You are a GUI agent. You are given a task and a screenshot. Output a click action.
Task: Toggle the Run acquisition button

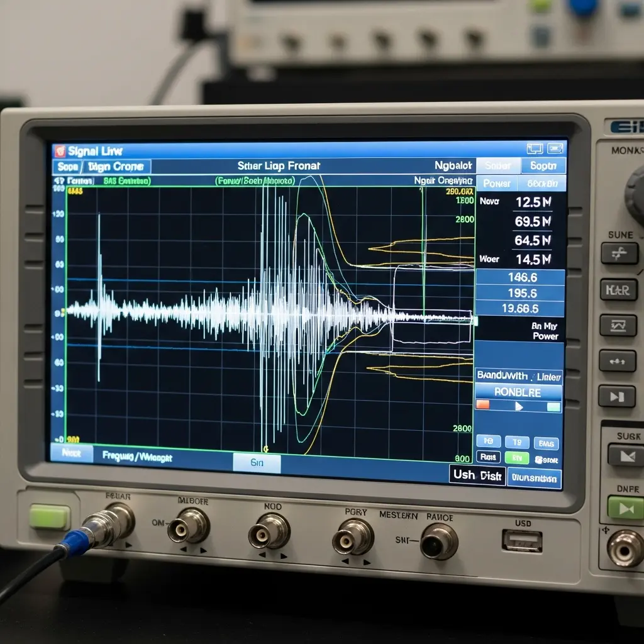pyautogui.click(x=487, y=457)
